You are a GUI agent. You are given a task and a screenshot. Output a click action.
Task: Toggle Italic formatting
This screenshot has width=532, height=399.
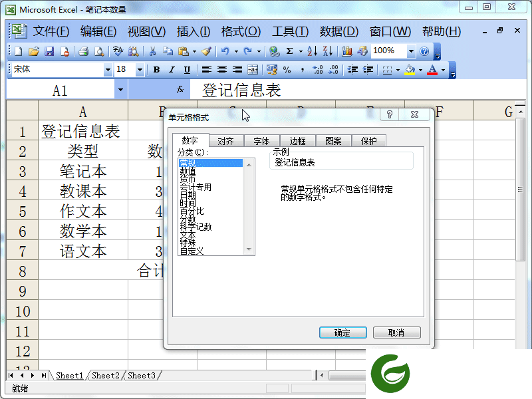(x=172, y=70)
